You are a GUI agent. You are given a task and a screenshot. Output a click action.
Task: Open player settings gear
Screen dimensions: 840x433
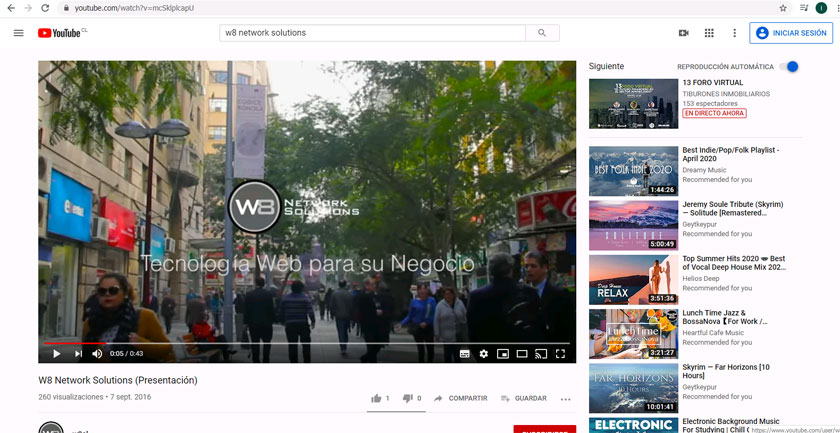coord(484,354)
